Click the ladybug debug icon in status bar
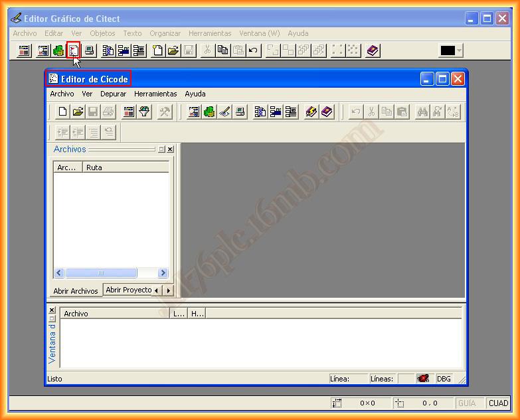Screen dimensions: 520x420 pos(423,379)
